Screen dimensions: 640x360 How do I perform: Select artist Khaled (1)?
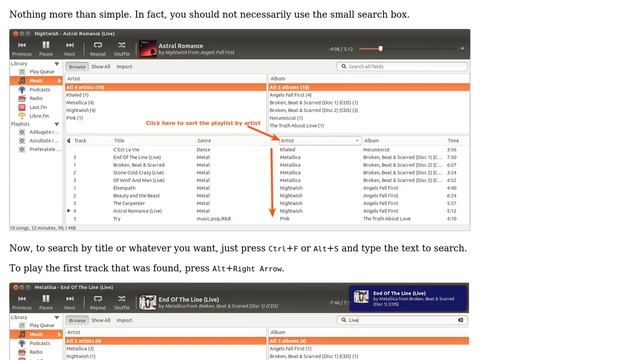pos(166,95)
